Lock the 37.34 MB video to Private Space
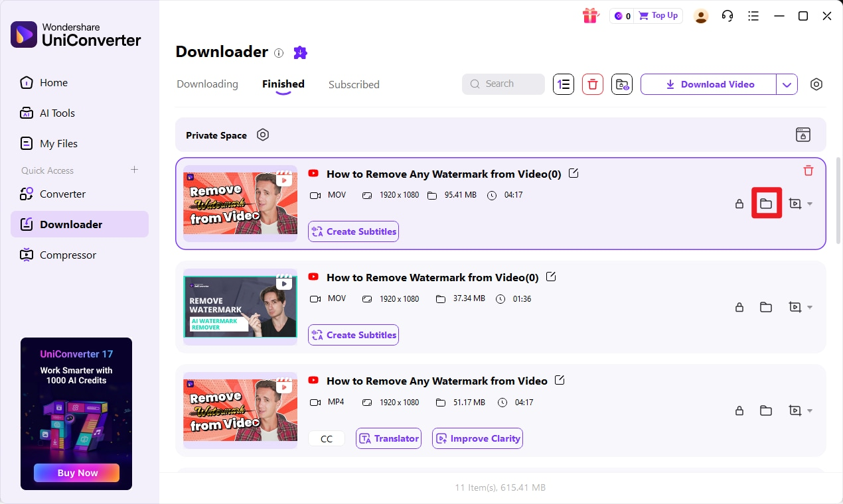843x504 pixels. click(x=739, y=307)
